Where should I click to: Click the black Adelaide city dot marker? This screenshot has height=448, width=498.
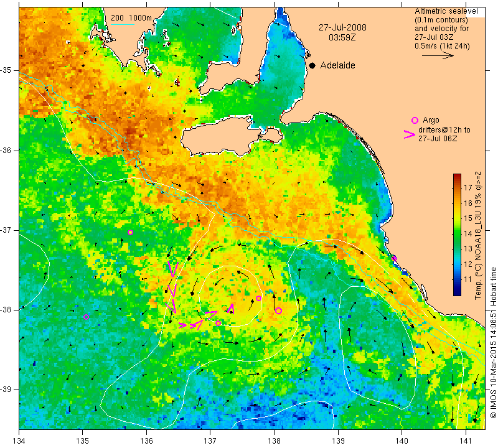312,65
